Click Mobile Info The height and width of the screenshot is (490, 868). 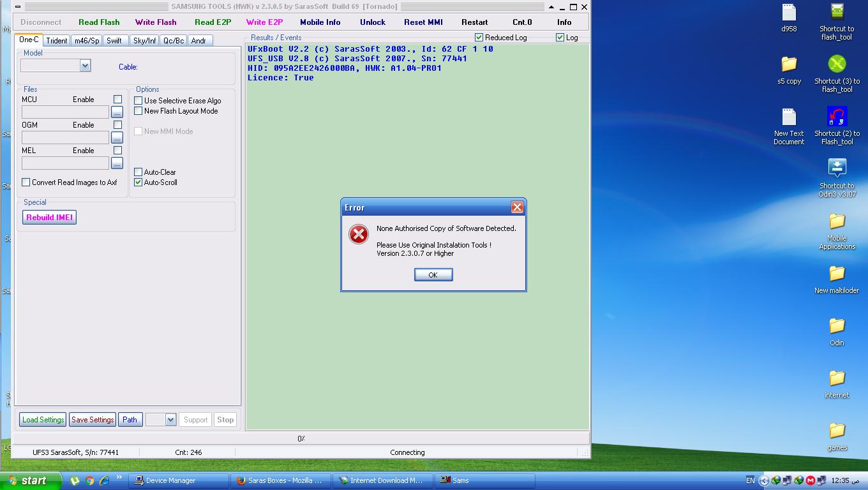(320, 22)
